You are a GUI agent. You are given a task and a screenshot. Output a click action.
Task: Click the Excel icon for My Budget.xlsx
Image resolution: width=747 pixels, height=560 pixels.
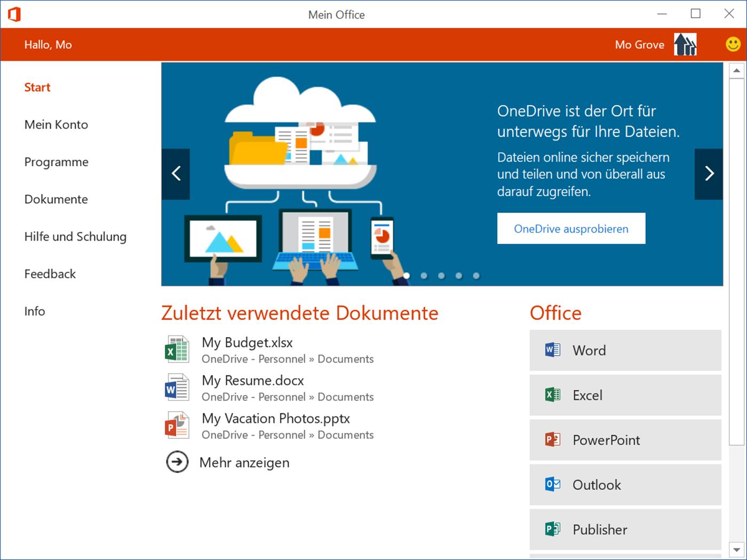point(177,349)
